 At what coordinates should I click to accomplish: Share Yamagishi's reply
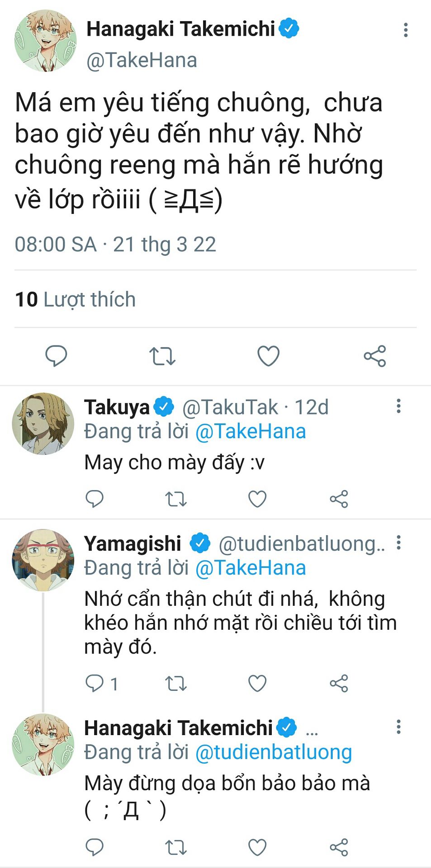(x=339, y=684)
